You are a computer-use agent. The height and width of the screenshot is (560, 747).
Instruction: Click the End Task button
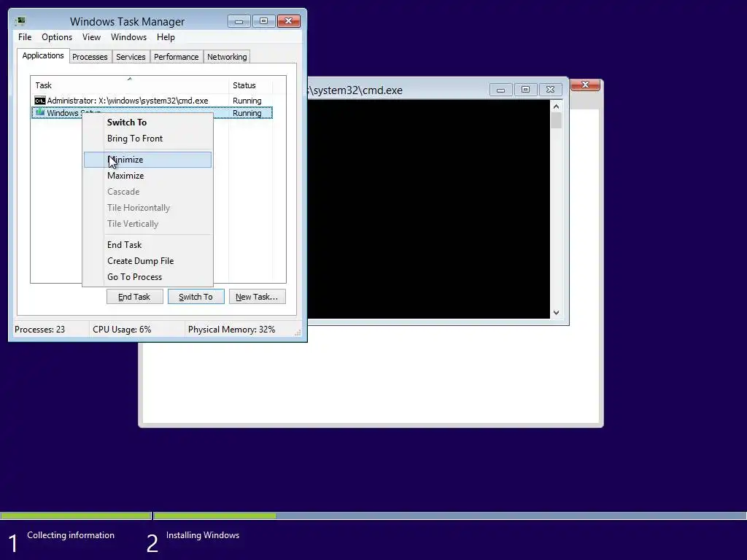point(134,297)
